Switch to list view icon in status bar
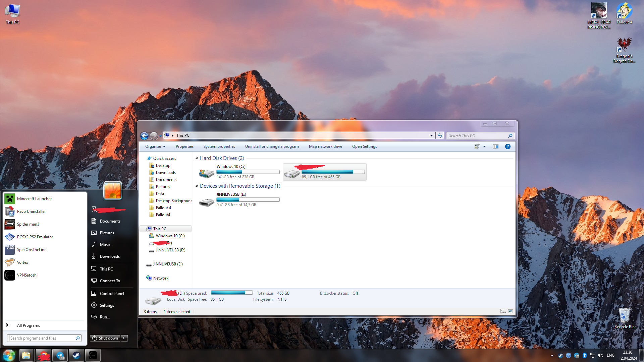The image size is (644, 362). (503, 311)
